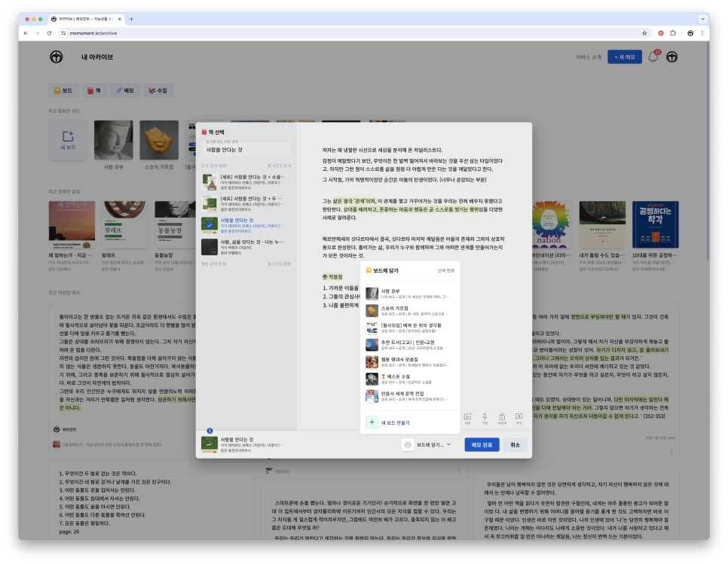Click the 메모 완료 button
728x564 pixels.
click(x=482, y=445)
